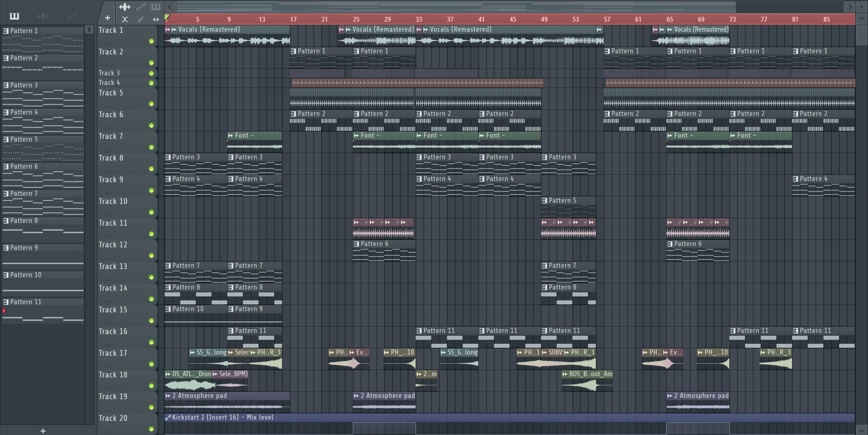
Task: Click the piano icon of Pattern 9 in picker
Action: tap(6, 248)
